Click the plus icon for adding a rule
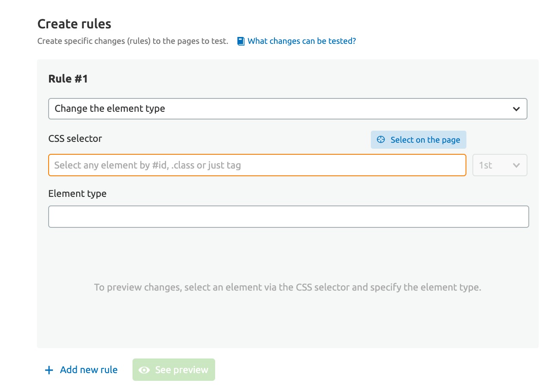This screenshot has width=549, height=392. tap(49, 370)
